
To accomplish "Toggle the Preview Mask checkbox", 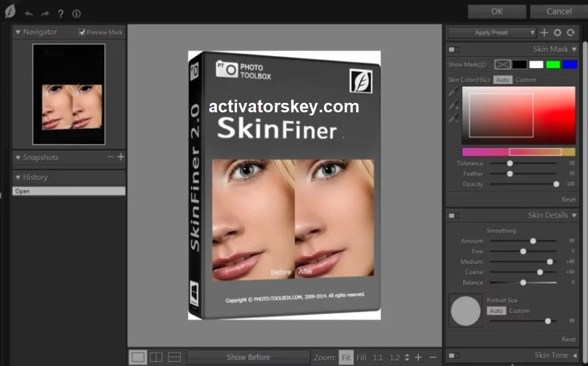I will pos(82,32).
